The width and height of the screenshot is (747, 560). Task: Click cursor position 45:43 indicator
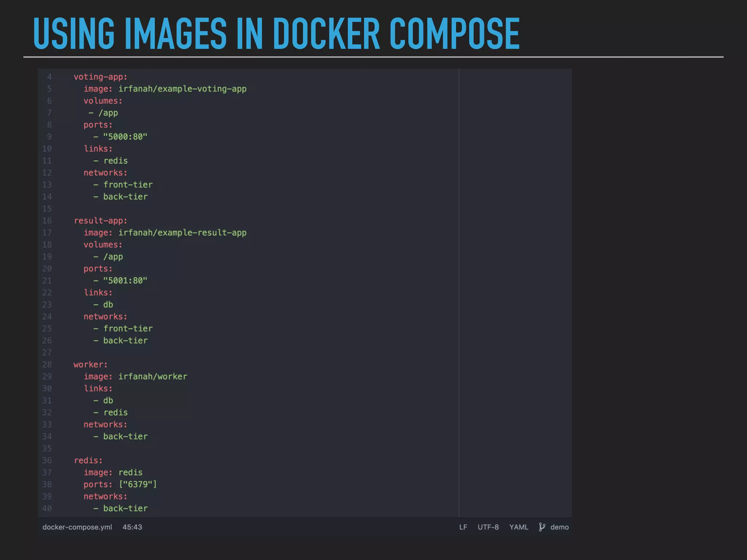(132, 527)
